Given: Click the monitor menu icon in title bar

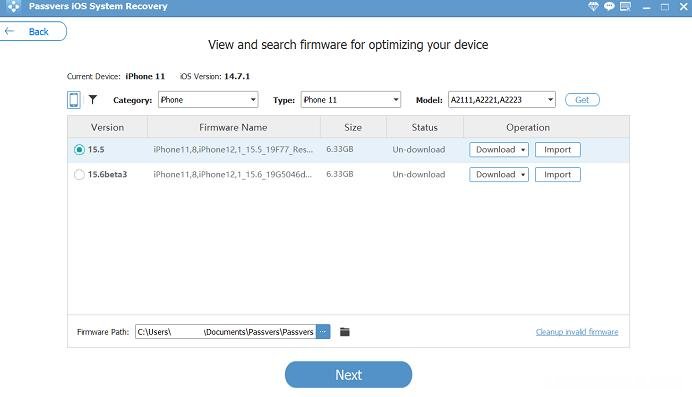Looking at the screenshot, I should tap(625, 6).
